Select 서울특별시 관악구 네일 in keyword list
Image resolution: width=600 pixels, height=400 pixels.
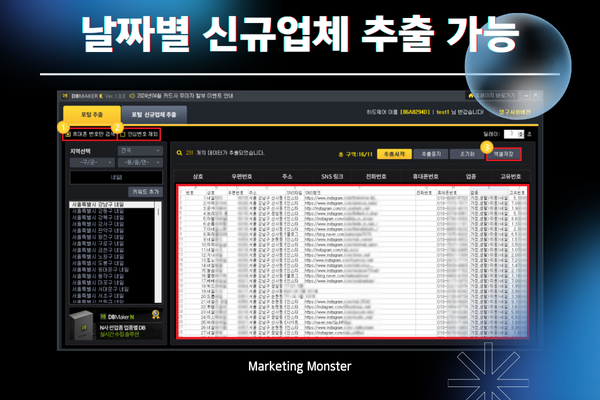(x=112, y=231)
